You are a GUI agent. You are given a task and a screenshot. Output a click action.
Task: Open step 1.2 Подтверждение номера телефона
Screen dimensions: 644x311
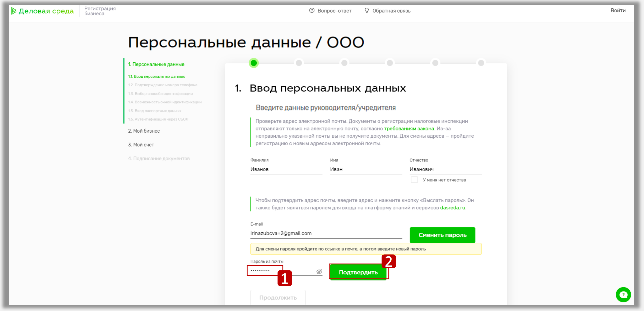pyautogui.click(x=163, y=85)
